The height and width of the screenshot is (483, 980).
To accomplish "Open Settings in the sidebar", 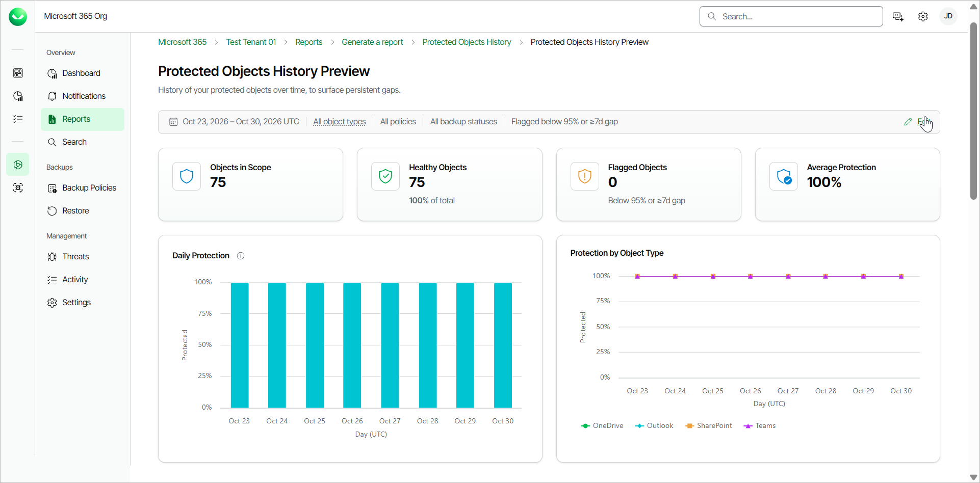I will pos(83,302).
